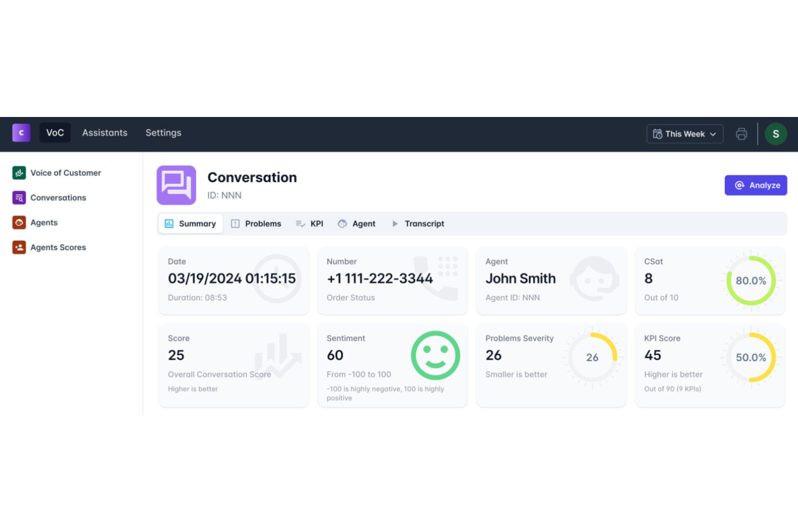Click the Problems tab alert icon
The image size is (798, 532).
coord(235,223)
